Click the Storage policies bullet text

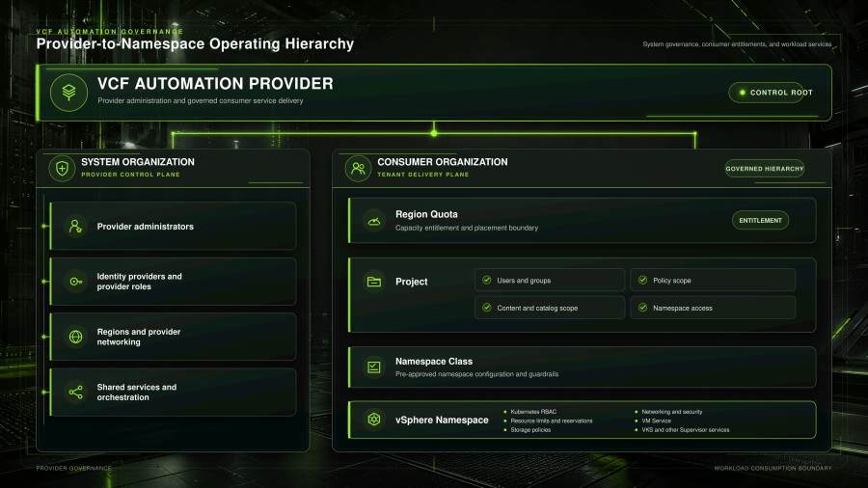(530, 430)
